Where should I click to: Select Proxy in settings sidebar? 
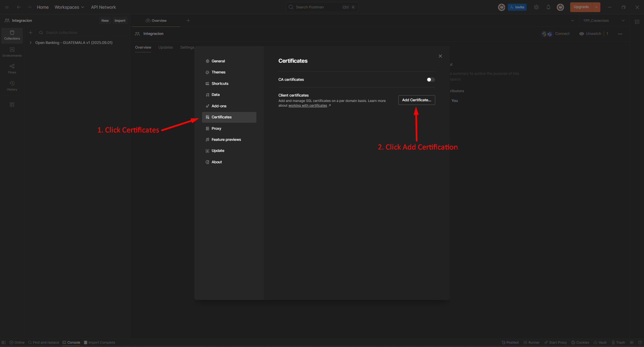click(216, 128)
